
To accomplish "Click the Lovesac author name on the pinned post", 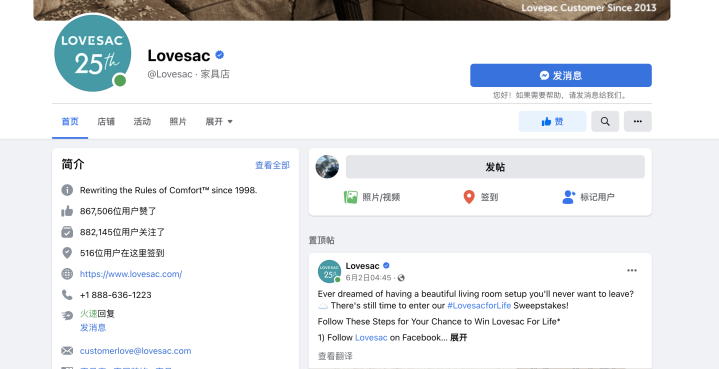I will point(362,266).
